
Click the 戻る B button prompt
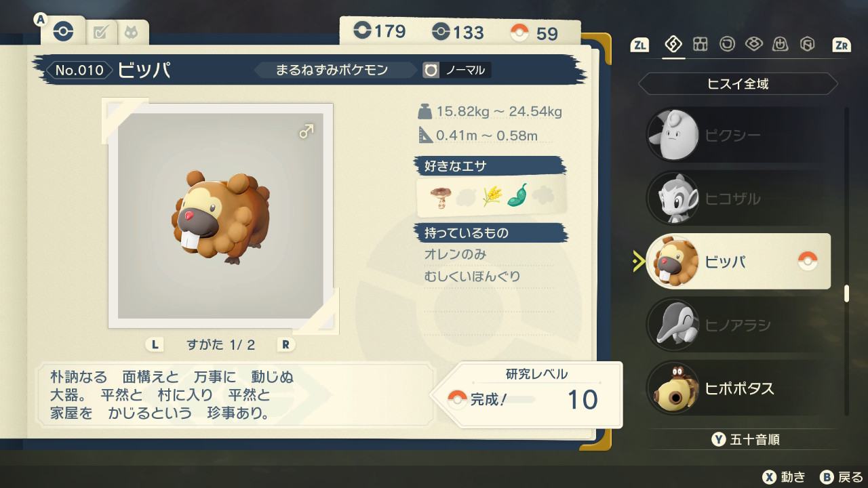(841, 476)
